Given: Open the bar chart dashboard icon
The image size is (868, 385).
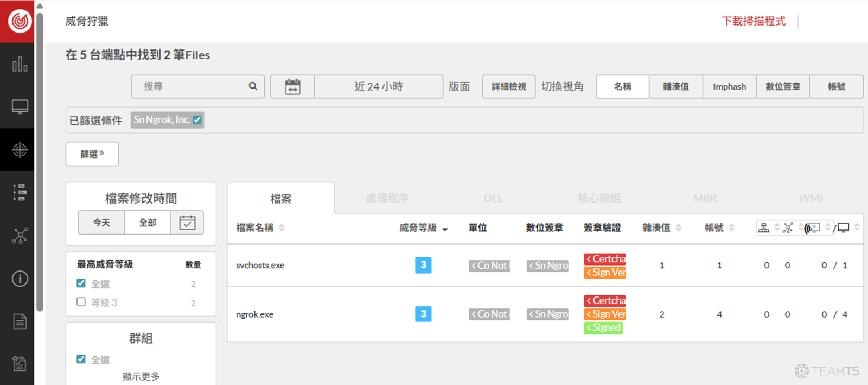Looking at the screenshot, I should pos(20,64).
